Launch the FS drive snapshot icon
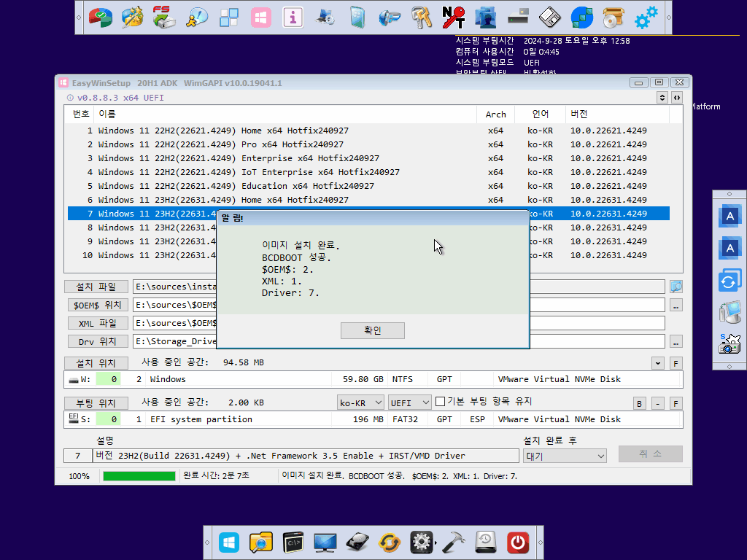The image size is (747, 560). (x=164, y=17)
